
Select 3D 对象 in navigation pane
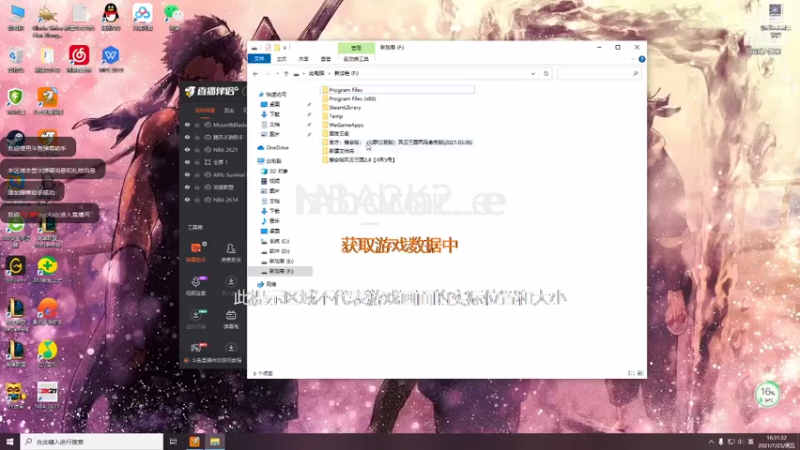coord(276,171)
